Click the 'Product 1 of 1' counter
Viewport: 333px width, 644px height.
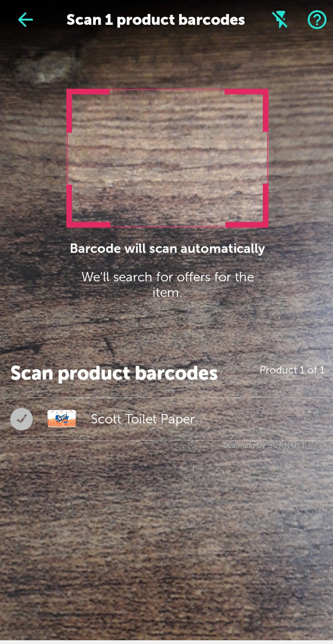[292, 370]
